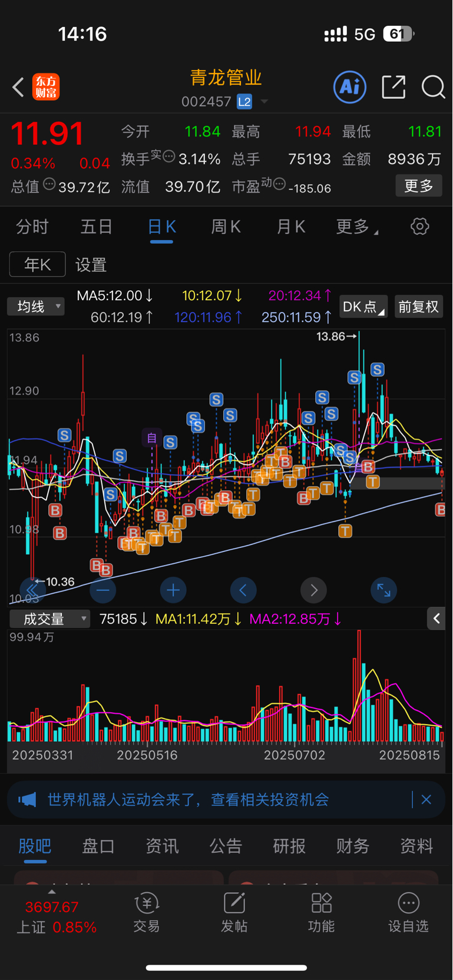
Task: Open the Ai assistant icon
Action: pyautogui.click(x=350, y=87)
